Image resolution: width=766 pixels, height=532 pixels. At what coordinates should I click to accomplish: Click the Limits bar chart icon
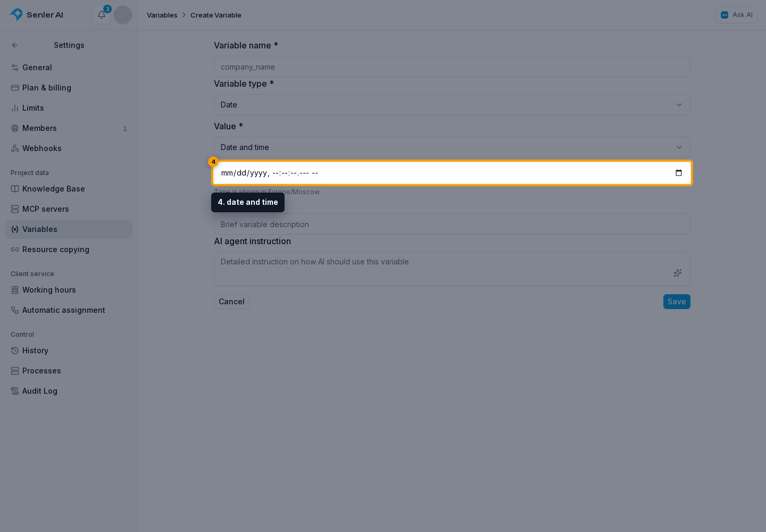(15, 108)
